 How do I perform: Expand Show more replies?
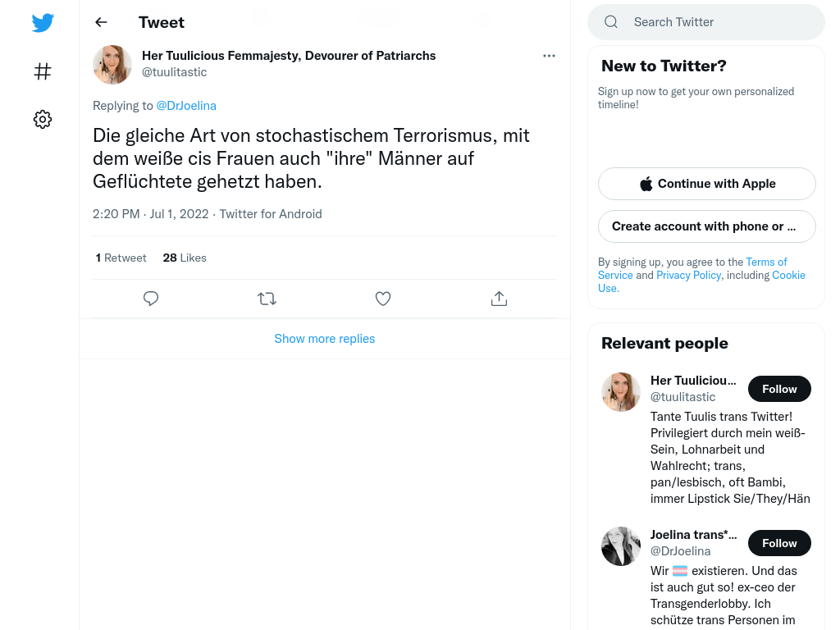pyautogui.click(x=325, y=339)
